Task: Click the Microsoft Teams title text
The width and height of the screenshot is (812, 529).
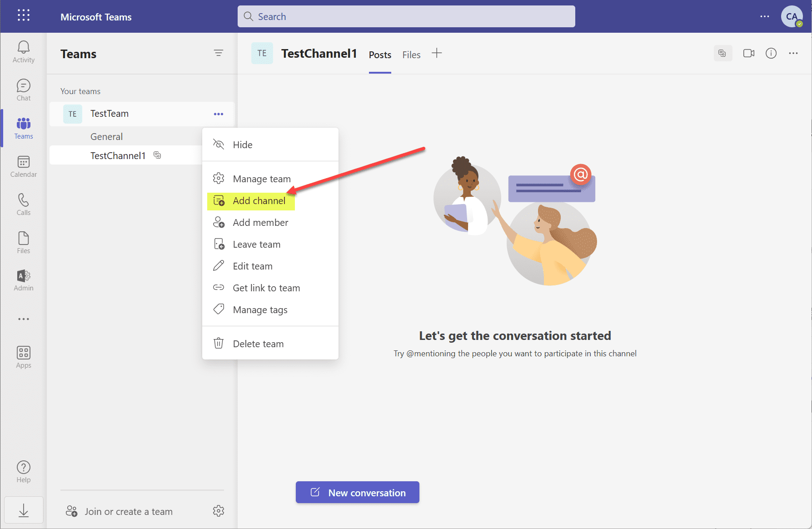Action: point(96,17)
